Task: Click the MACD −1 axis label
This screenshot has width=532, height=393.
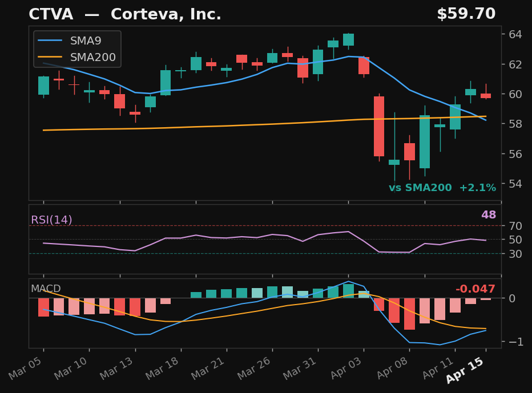Action: tap(515, 342)
